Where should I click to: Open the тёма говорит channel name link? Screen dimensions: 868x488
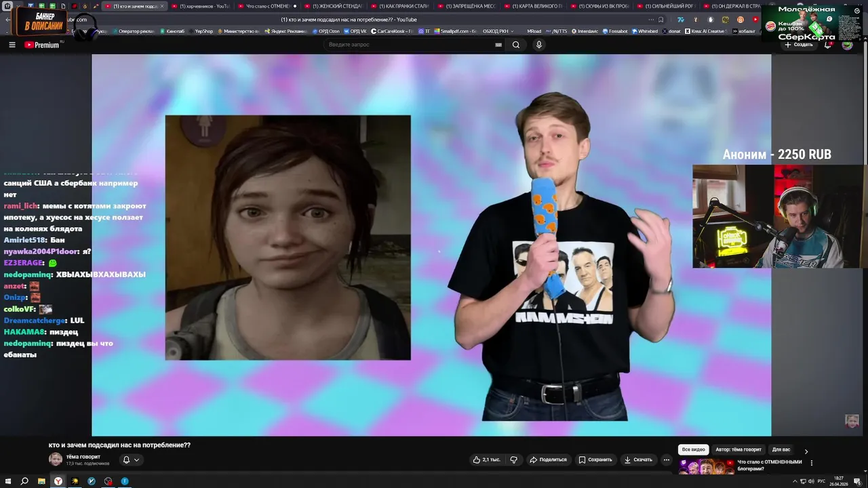tap(83, 457)
